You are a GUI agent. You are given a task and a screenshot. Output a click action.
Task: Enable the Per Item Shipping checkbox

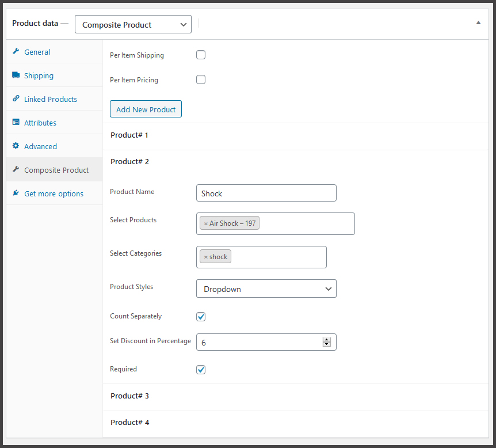201,55
